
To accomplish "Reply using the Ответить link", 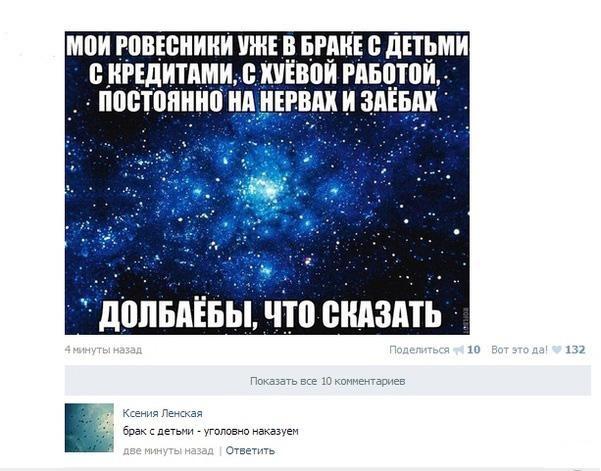I will (x=250, y=450).
